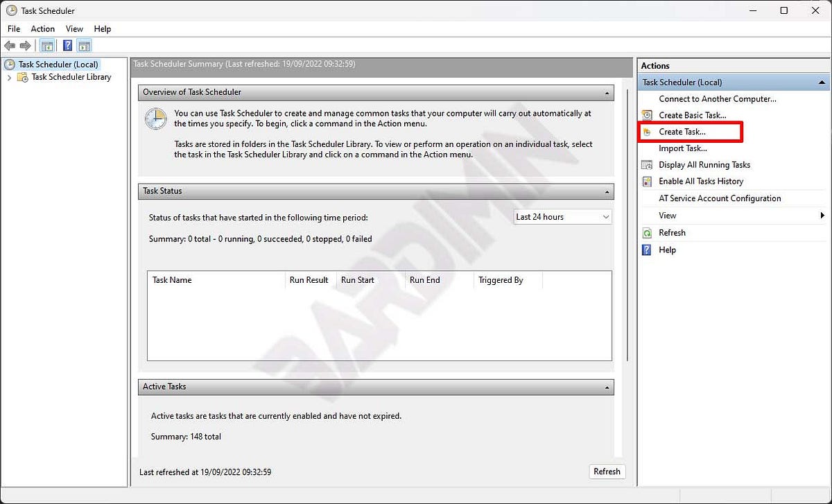This screenshot has height=504, width=832.
Task: Open Help from the Actions pane icon
Action: coord(647,250)
